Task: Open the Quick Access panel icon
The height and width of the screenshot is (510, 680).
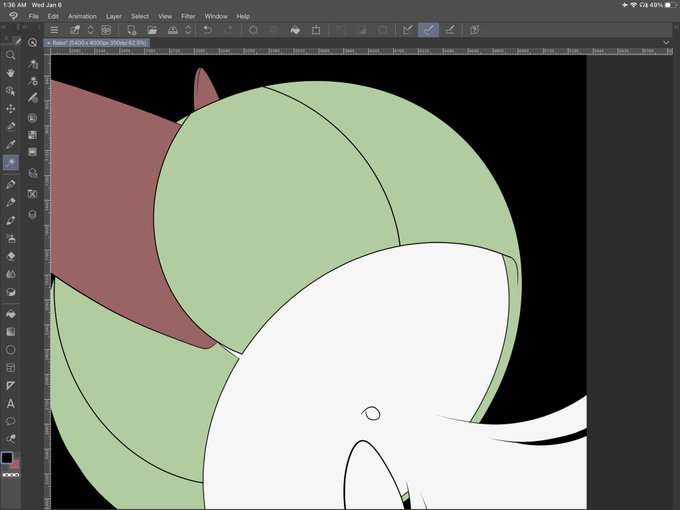Action: [x=32, y=42]
